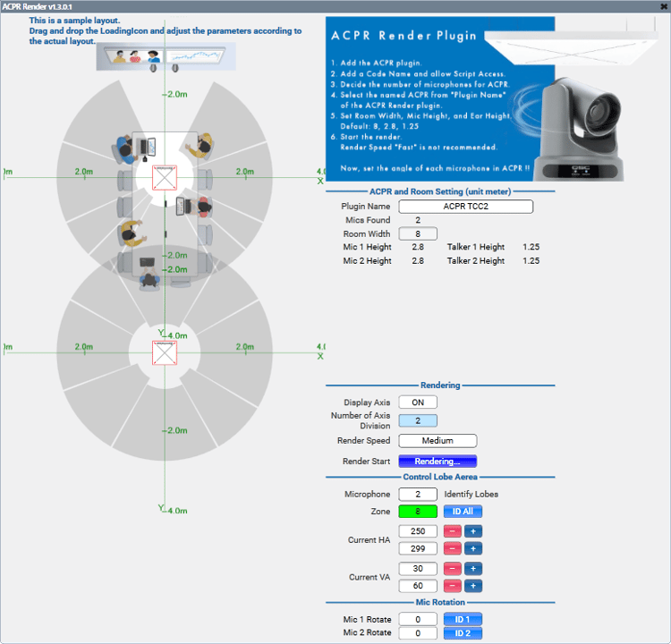The image size is (671, 644).
Task: Open the Microphone selector showing 2
Action: (x=418, y=495)
